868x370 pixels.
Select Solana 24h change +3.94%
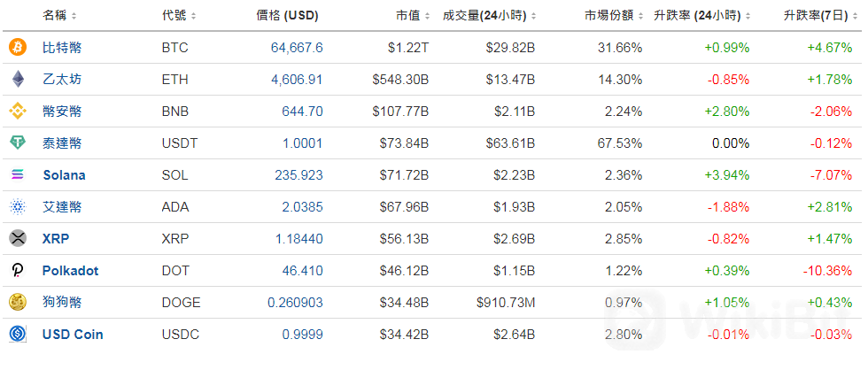coord(727,175)
